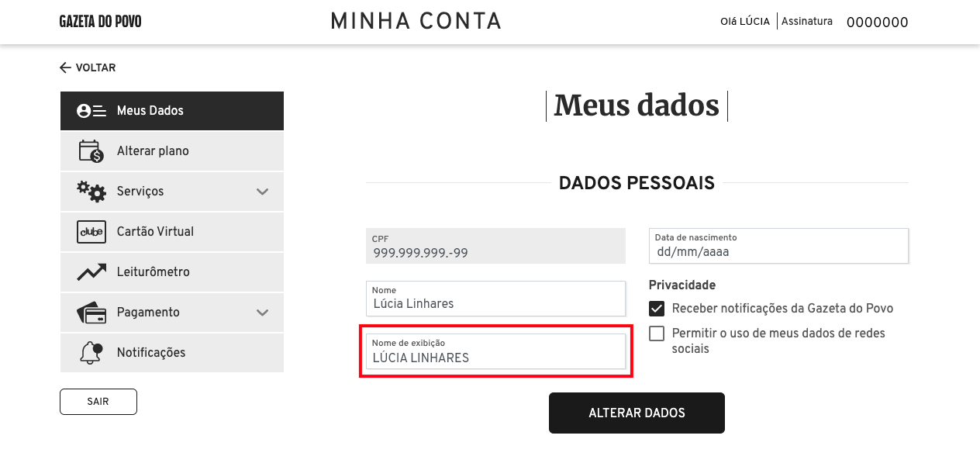Viewport: 980px width, 470px height.
Task: Select the Leiturômetro chart icon
Action: 91,271
